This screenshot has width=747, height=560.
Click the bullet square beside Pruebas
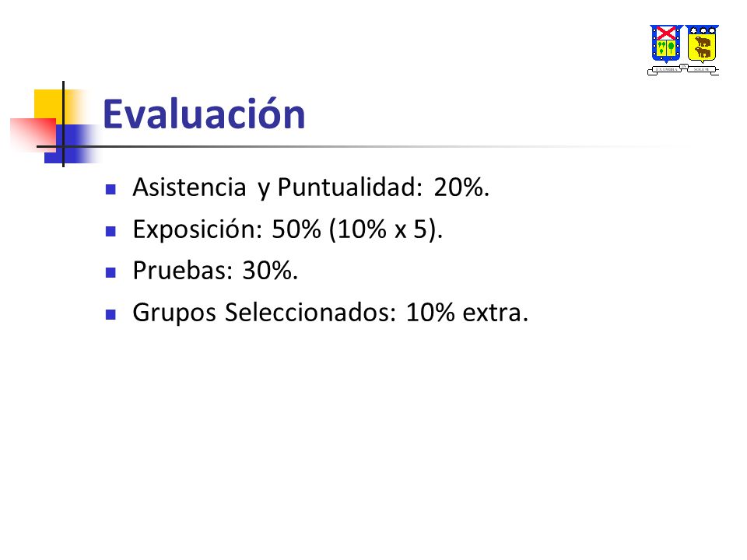(x=110, y=273)
